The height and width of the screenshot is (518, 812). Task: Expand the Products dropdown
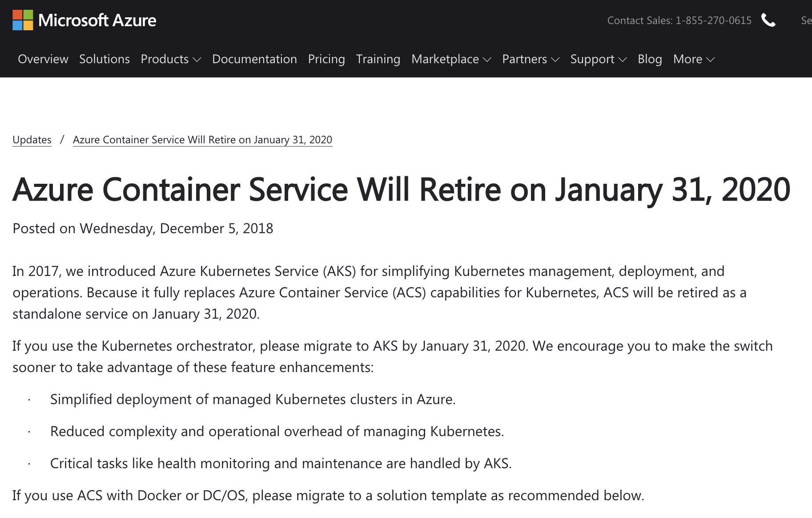[x=170, y=59]
